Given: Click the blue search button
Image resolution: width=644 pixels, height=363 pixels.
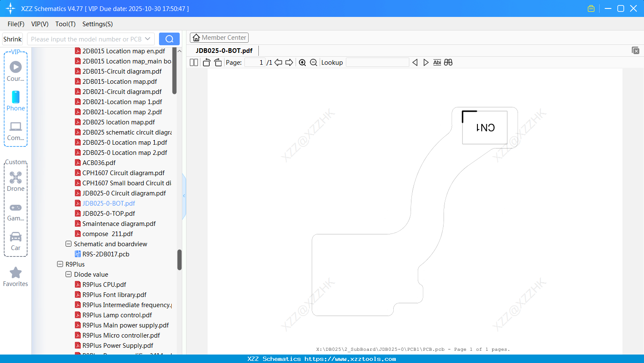Looking at the screenshot, I should click(169, 39).
